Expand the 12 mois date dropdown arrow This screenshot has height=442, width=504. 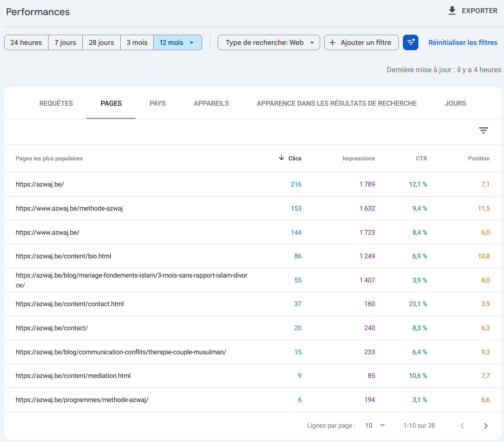pyautogui.click(x=192, y=42)
